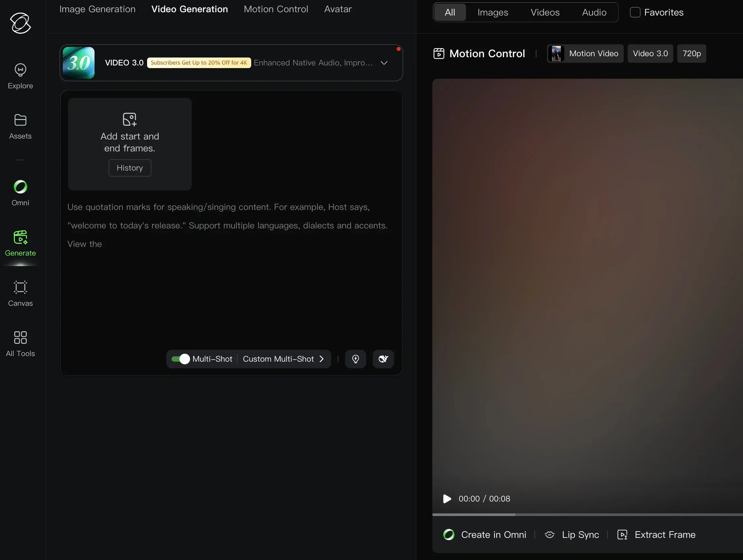Image resolution: width=743 pixels, height=560 pixels.
Task: Click the Lip Sync lips icon
Action: pos(549,535)
